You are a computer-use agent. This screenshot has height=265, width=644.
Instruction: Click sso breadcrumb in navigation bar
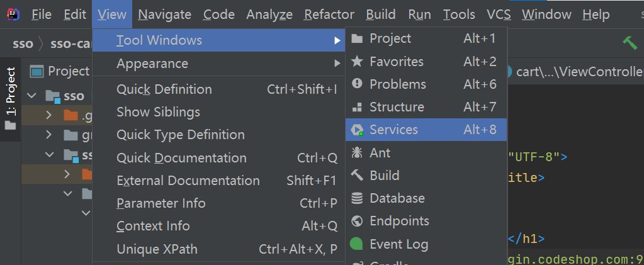click(x=23, y=44)
